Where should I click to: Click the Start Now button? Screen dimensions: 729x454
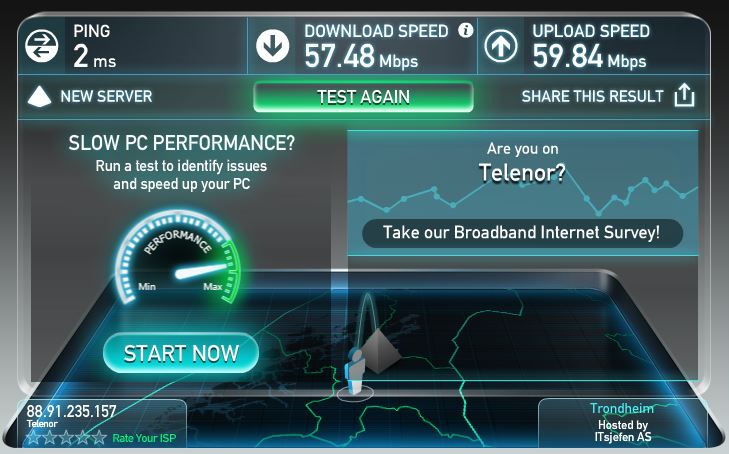(181, 353)
